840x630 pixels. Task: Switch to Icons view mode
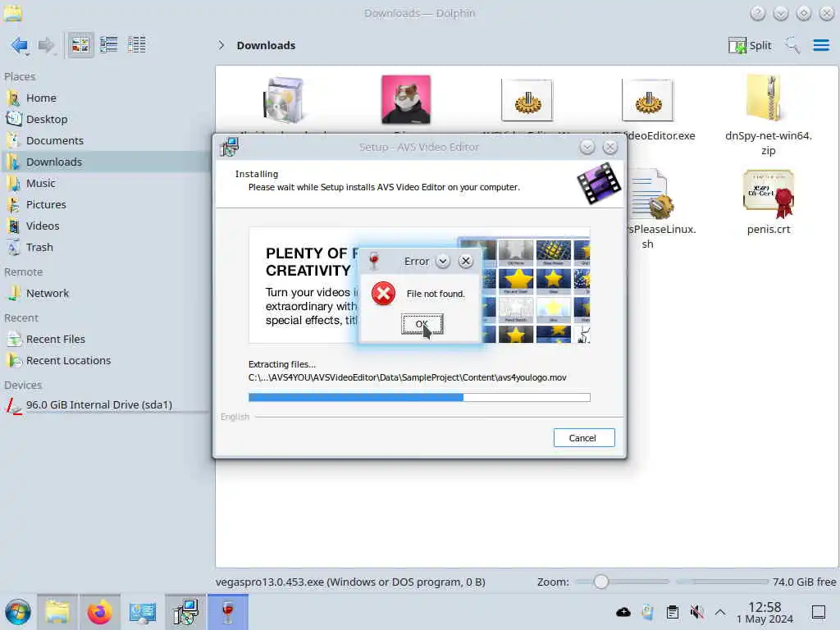coord(80,45)
